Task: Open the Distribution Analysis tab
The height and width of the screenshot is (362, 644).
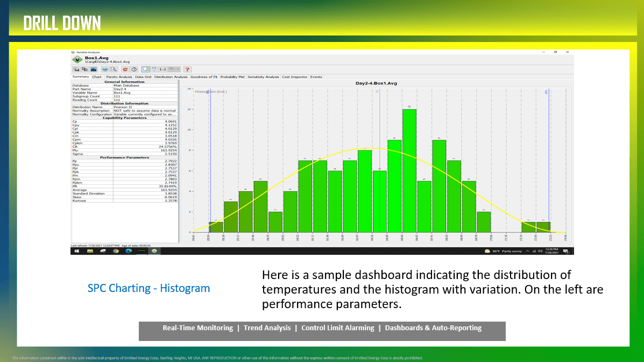Action: [x=171, y=77]
